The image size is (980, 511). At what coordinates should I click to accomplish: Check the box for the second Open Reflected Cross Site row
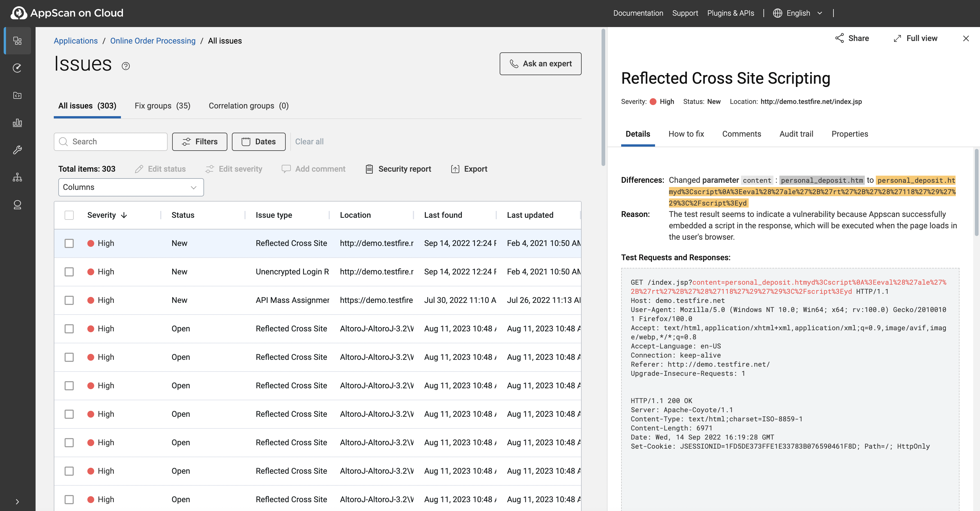point(69,357)
